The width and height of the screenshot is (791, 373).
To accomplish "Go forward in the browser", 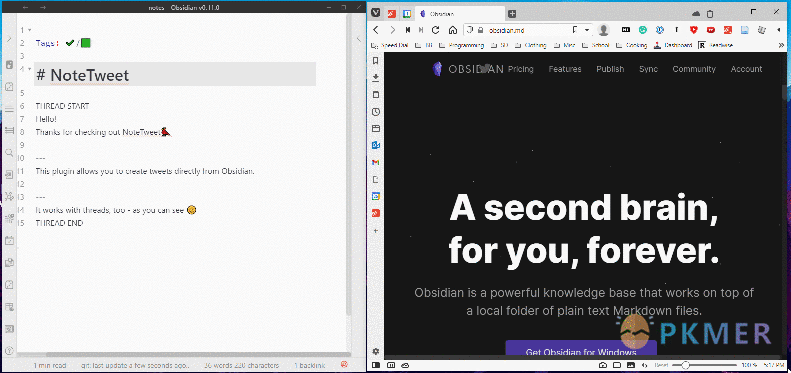I will (x=392, y=30).
